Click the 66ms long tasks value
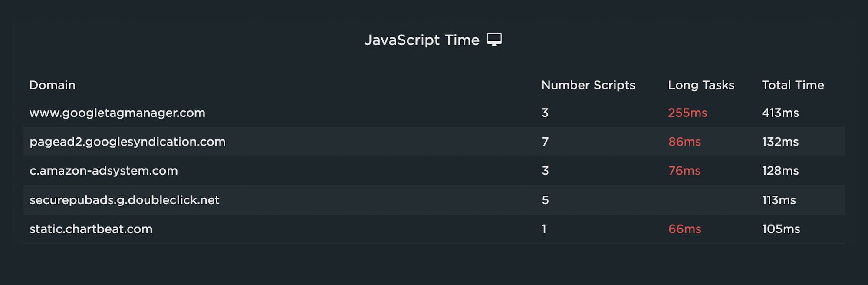868x285 pixels. (684, 229)
